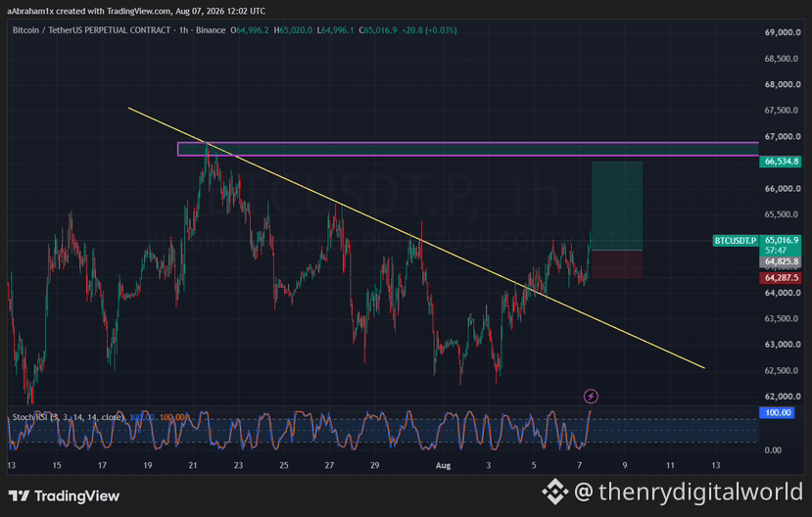This screenshot has height=517, width=812.
Task: Click the 1h interval label
Action: click(183, 30)
